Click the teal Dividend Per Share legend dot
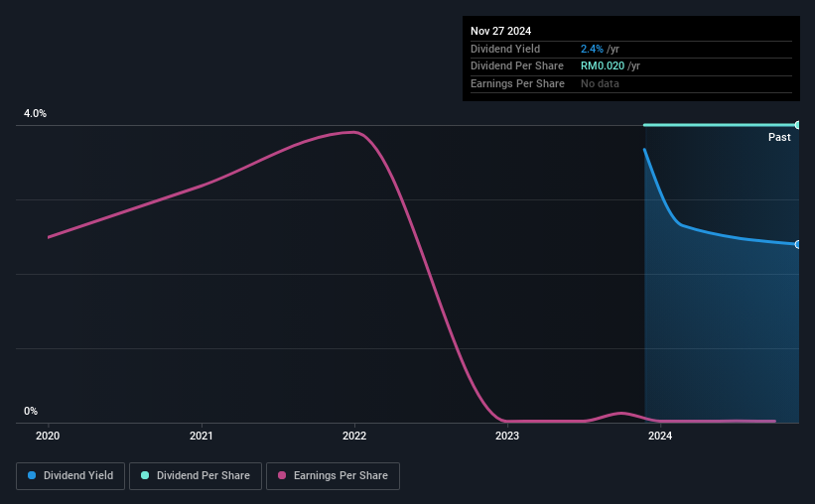The image size is (815, 504). click(x=145, y=475)
